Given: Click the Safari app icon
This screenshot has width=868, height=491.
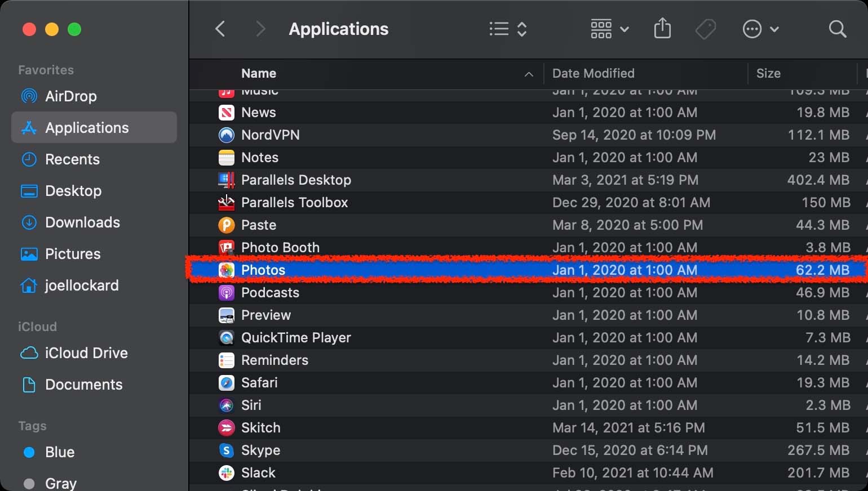Looking at the screenshot, I should pyautogui.click(x=226, y=383).
